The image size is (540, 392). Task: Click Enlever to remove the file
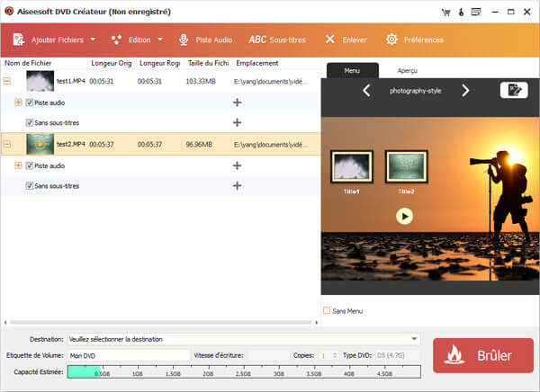pos(347,40)
